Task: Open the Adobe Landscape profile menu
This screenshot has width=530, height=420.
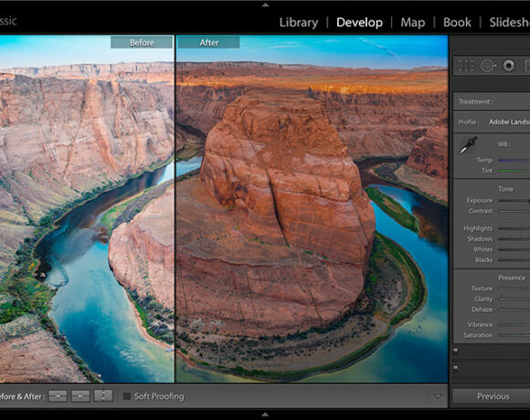Action: tap(509, 121)
